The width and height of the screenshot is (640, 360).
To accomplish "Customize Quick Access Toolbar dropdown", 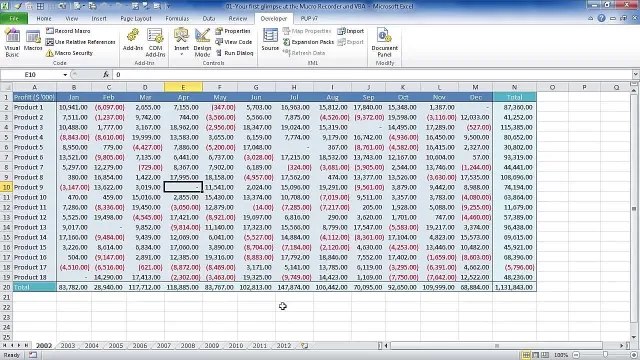I will point(169,6).
